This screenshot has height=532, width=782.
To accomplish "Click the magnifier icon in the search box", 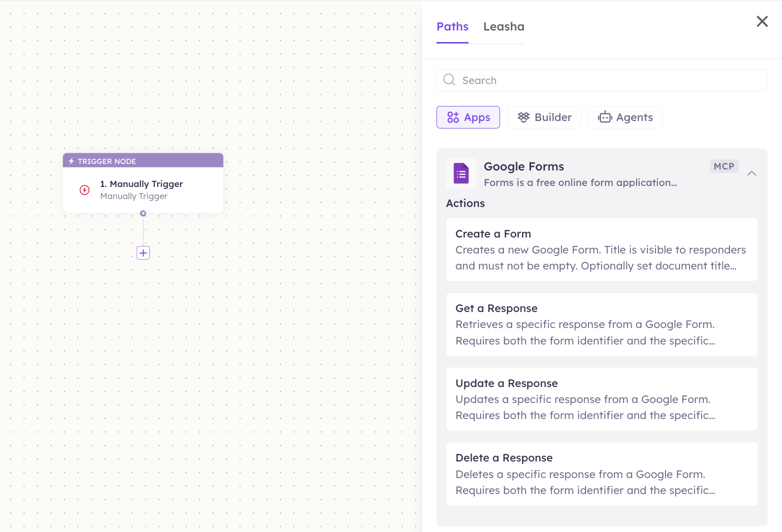I will coord(449,80).
